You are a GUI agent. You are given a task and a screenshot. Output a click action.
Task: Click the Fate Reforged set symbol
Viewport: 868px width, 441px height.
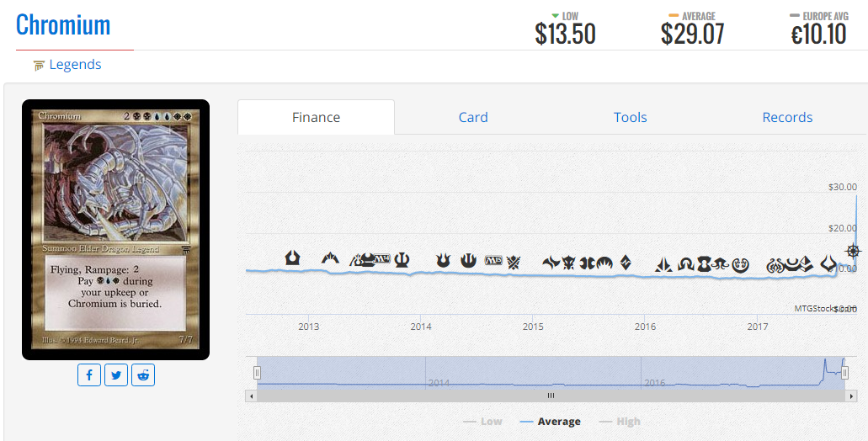pyautogui.click(x=551, y=263)
